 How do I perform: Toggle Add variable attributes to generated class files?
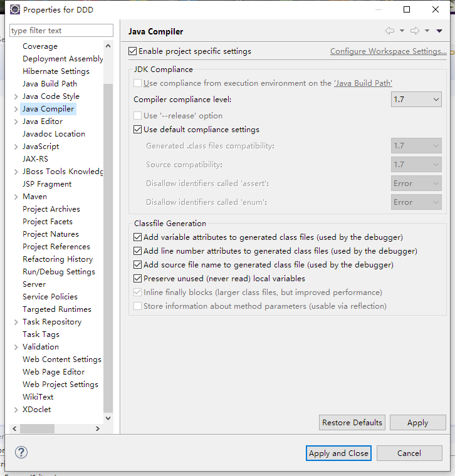[138, 237]
